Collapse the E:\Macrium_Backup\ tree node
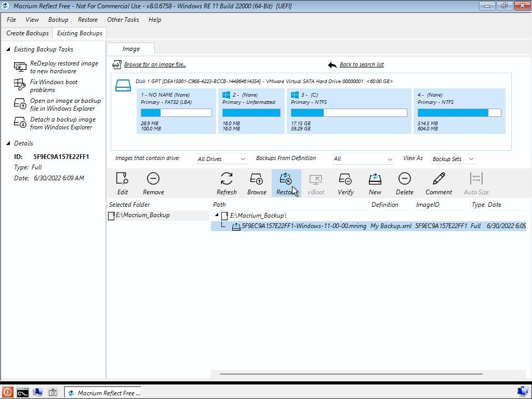 pos(217,215)
